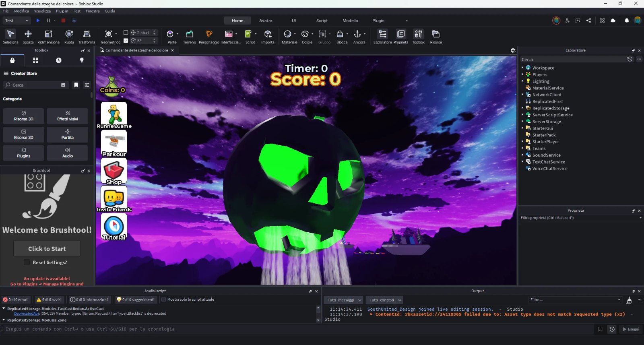644x345 pixels.
Task: Open the Terreno terrain editor
Action: point(189,37)
